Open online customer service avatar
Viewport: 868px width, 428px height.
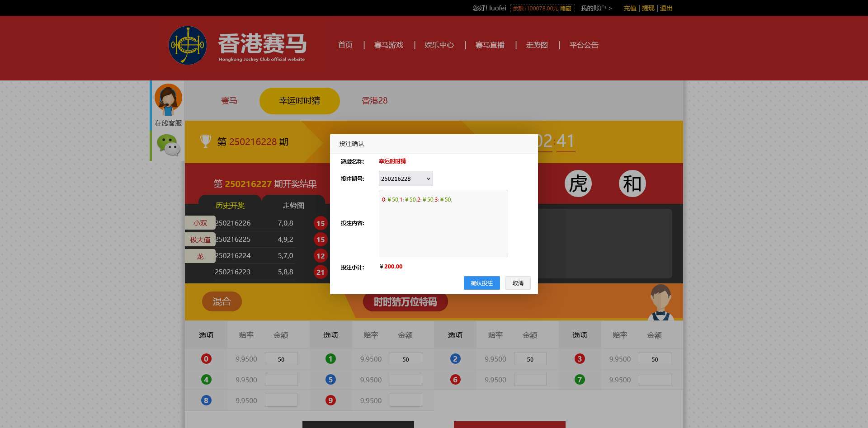tap(168, 99)
